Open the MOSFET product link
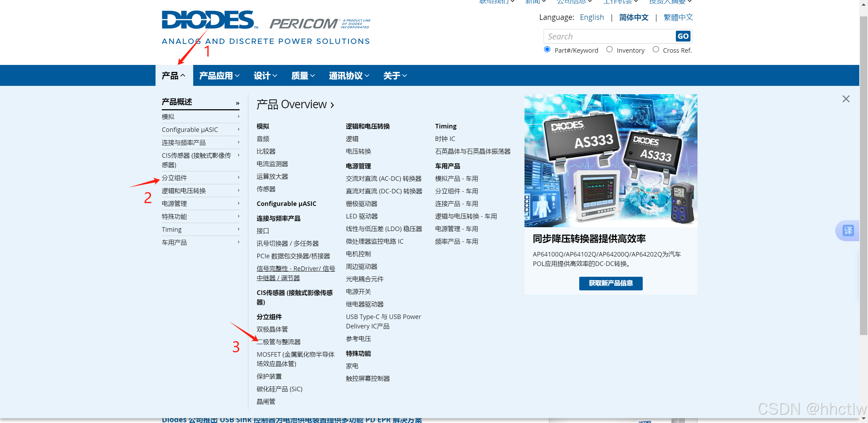The height and width of the screenshot is (423, 868). coord(296,359)
